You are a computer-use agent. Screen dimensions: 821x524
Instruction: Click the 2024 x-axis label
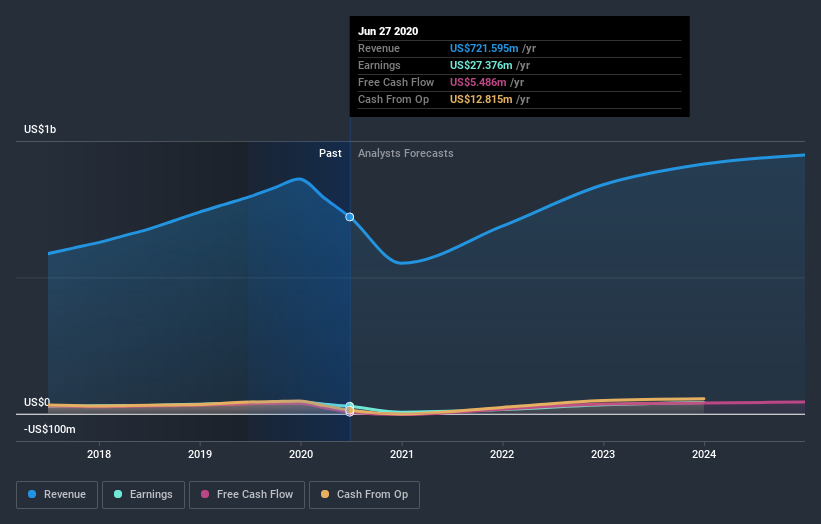pyautogui.click(x=704, y=454)
